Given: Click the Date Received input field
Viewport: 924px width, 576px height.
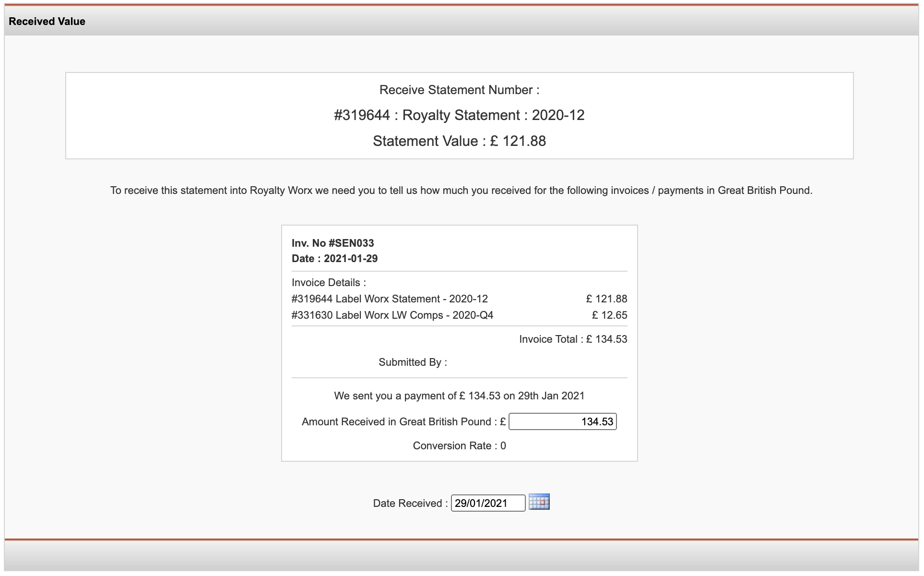Looking at the screenshot, I should coord(488,503).
